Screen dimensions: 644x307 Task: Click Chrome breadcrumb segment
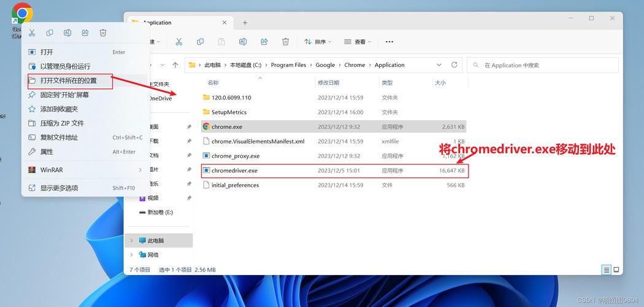(x=355, y=65)
